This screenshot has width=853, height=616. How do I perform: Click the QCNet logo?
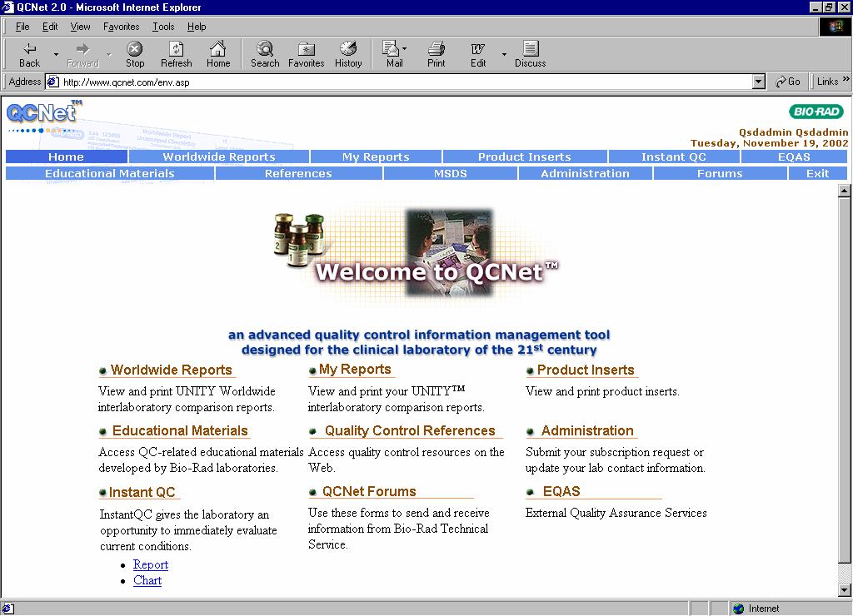(x=44, y=114)
